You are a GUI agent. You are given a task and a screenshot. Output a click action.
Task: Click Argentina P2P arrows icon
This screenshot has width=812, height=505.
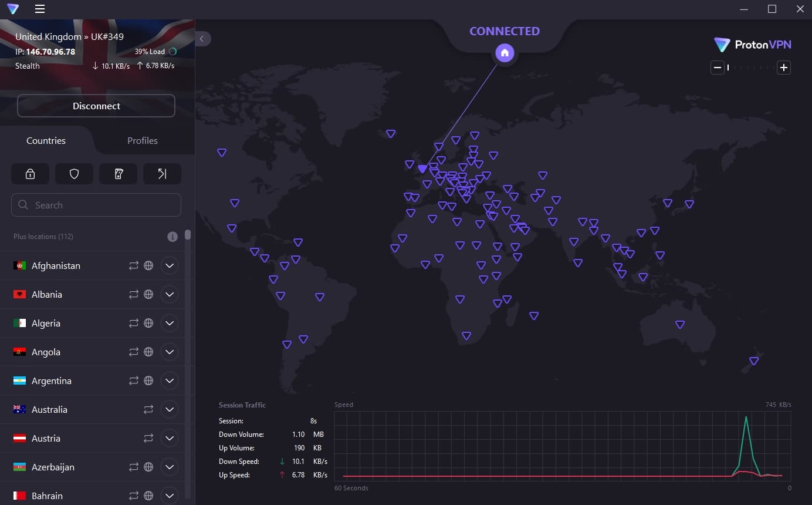134,381
